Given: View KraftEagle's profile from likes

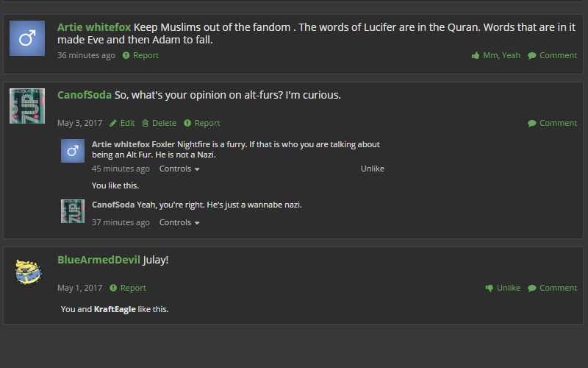Looking at the screenshot, I should pyautogui.click(x=115, y=309).
